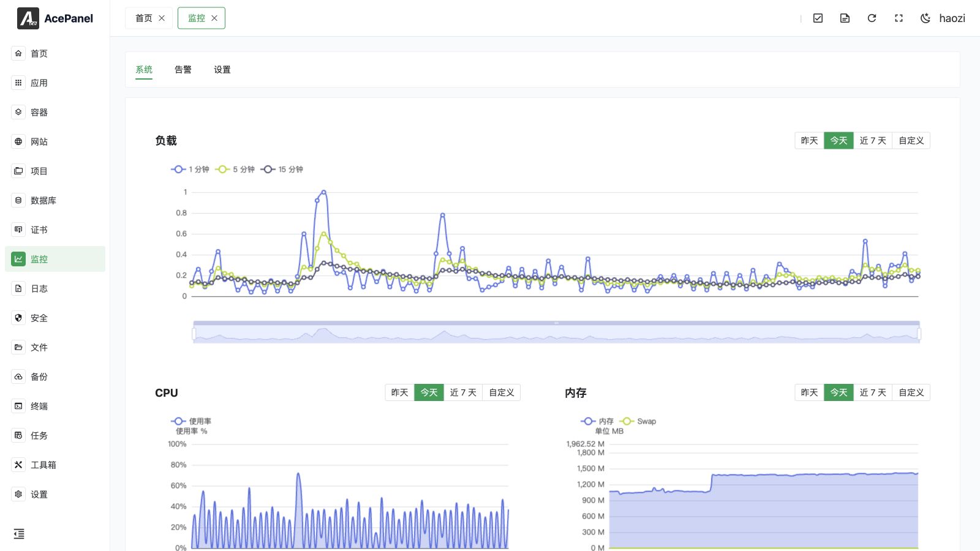
Task: Open the 应用 apps grid icon
Action: tap(18, 83)
